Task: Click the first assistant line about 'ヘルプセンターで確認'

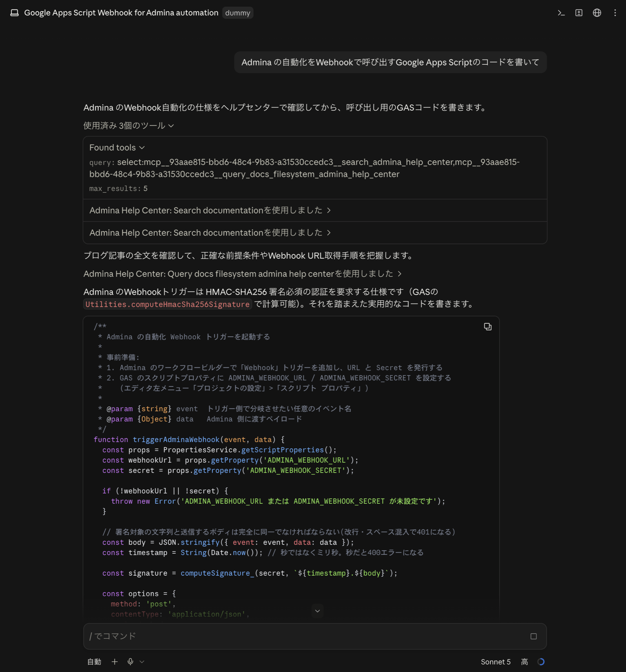Action: click(285, 107)
